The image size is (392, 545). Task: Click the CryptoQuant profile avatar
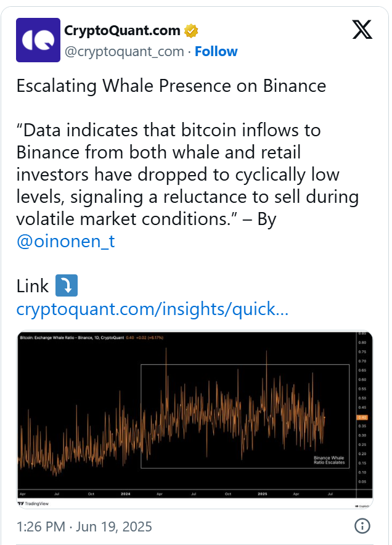pos(36,39)
